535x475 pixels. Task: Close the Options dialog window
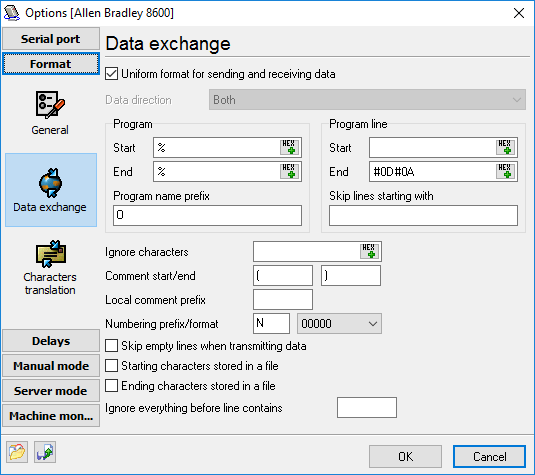click(519, 13)
